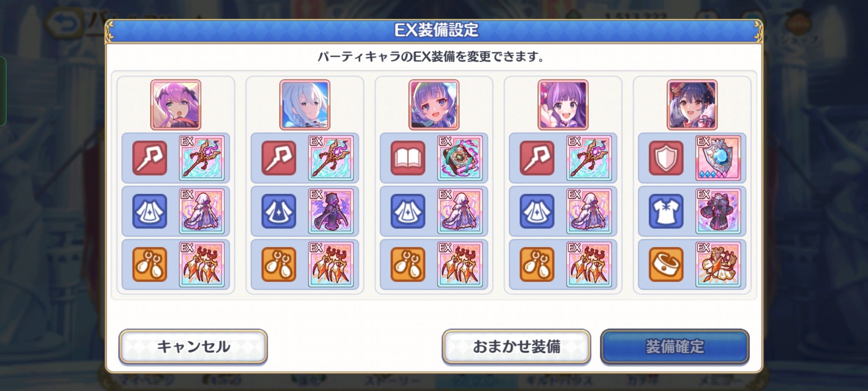Select the EX shield with the blue gem

718,158
